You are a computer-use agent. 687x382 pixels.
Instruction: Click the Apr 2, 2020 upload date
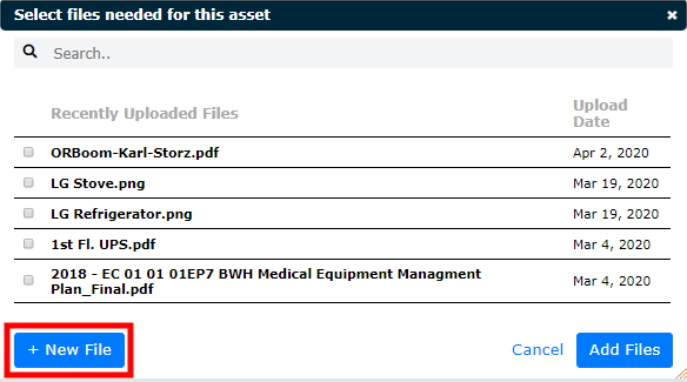click(611, 153)
